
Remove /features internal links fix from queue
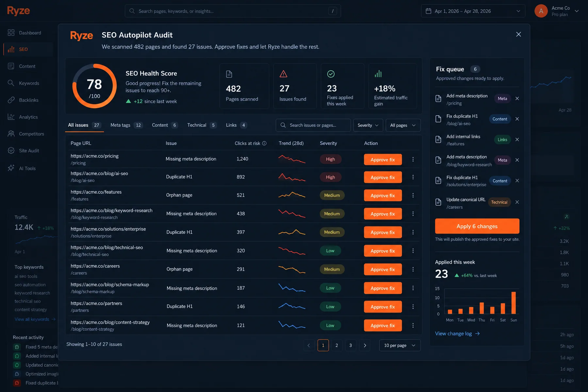517,139
